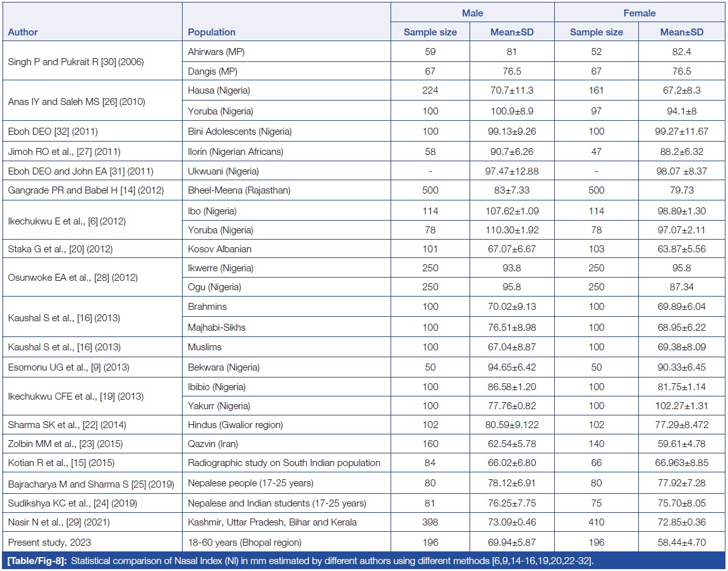Select the Hindus (Gwalior region) cell
The height and width of the screenshot is (571, 728).
click(x=234, y=426)
